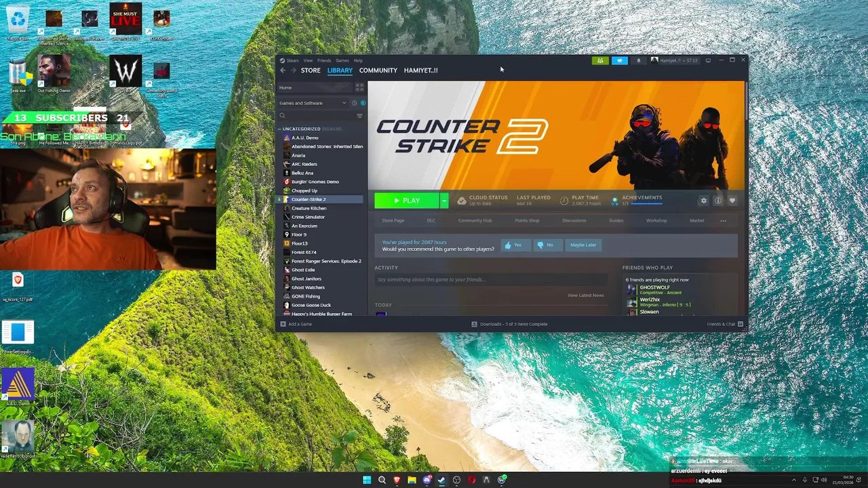This screenshot has height=488, width=868.
Task: Favorite Counter-Strike 2 with heart icon
Action: click(732, 201)
